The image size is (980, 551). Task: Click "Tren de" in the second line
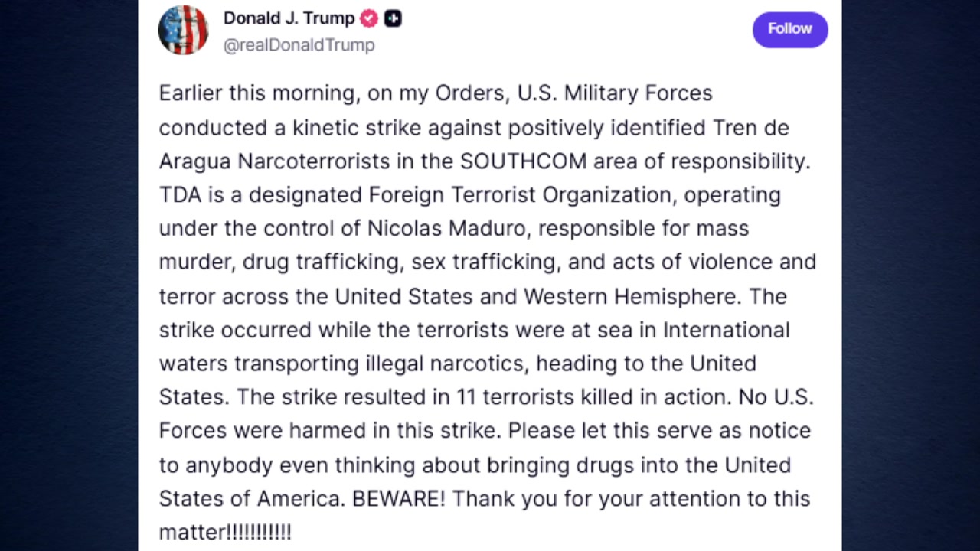750,127
